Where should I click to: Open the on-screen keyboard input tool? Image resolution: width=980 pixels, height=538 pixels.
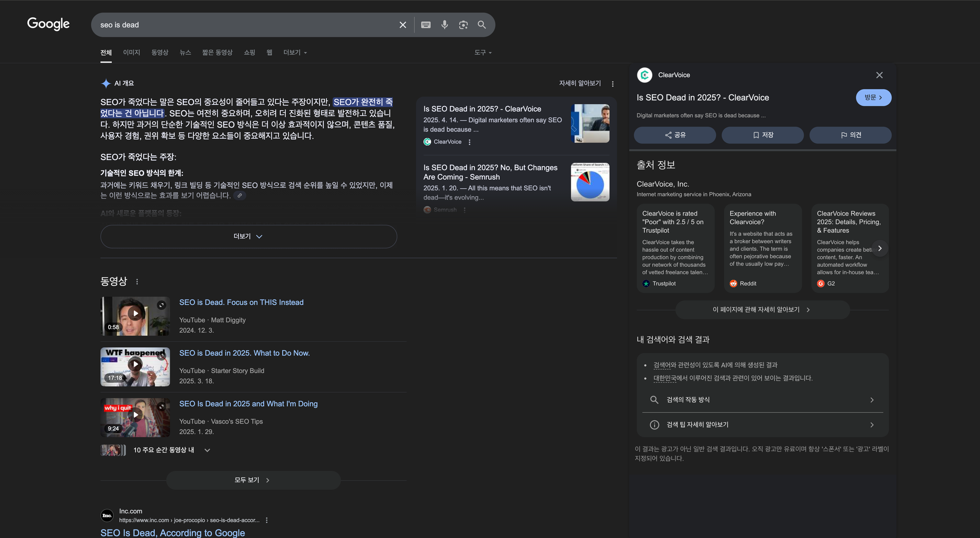pyautogui.click(x=426, y=25)
